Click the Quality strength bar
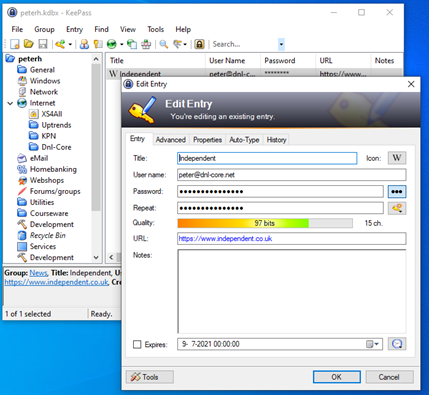The height and width of the screenshot is (395, 429). pos(265,223)
